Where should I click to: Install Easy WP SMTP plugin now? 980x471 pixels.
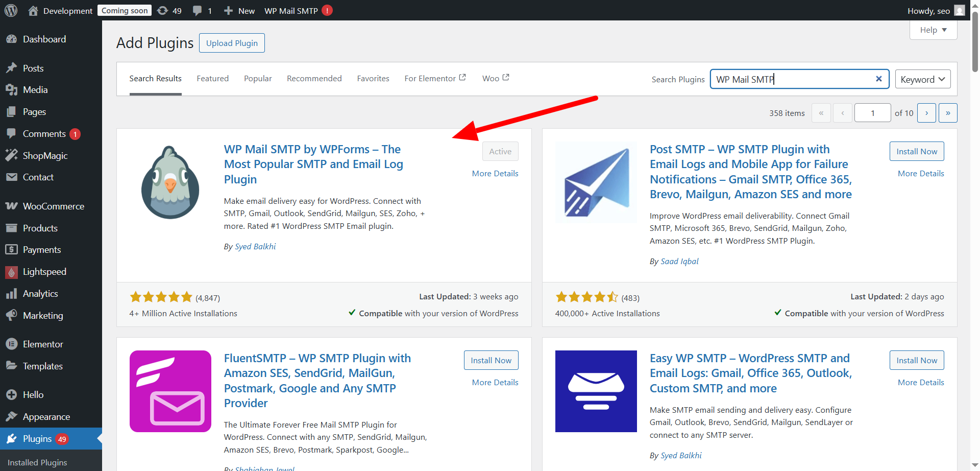coord(917,360)
